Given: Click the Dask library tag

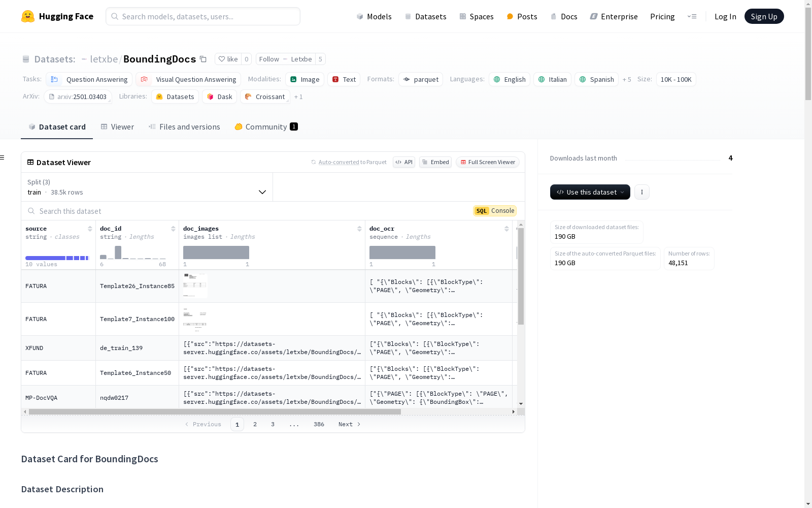Looking at the screenshot, I should tap(220, 97).
